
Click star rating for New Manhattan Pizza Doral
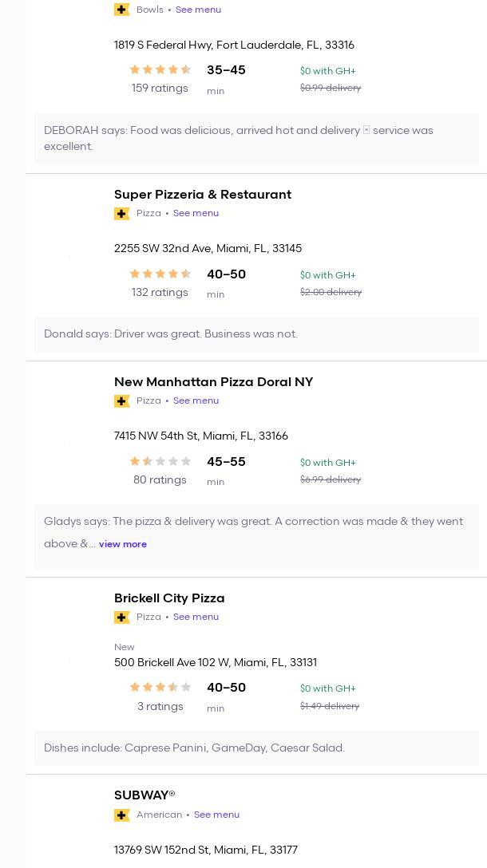coord(160,461)
